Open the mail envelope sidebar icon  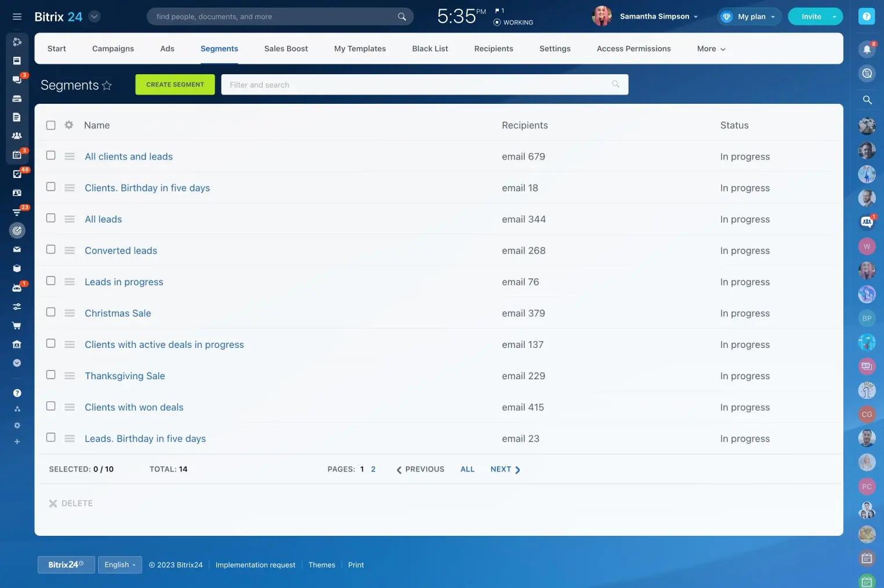coord(17,249)
